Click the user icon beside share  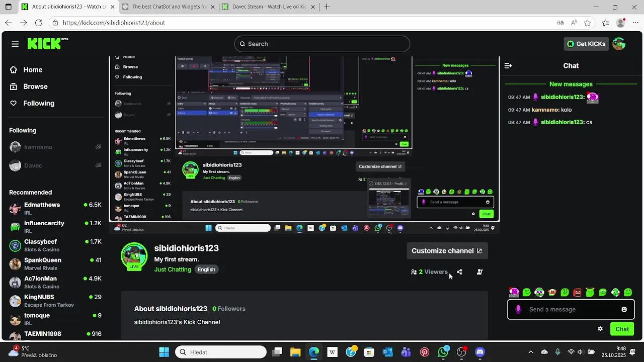pos(479,272)
